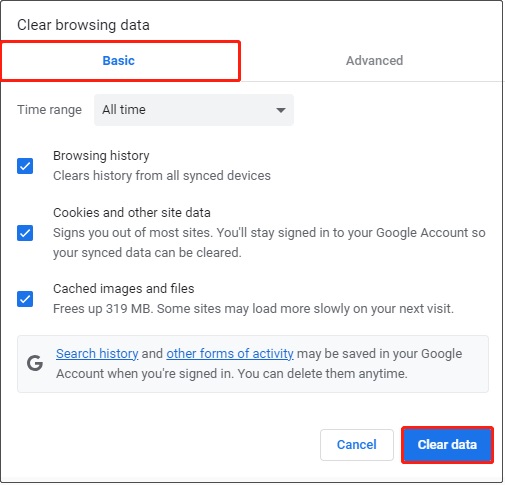Uncheck the Browsing history checkbox
Image resolution: width=505 pixels, height=485 pixels.
(x=25, y=166)
